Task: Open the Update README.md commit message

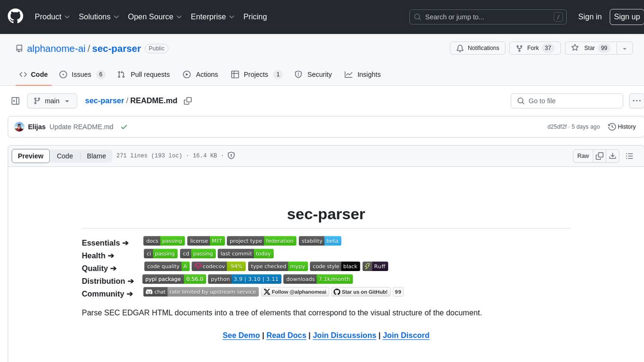Action: (81, 127)
